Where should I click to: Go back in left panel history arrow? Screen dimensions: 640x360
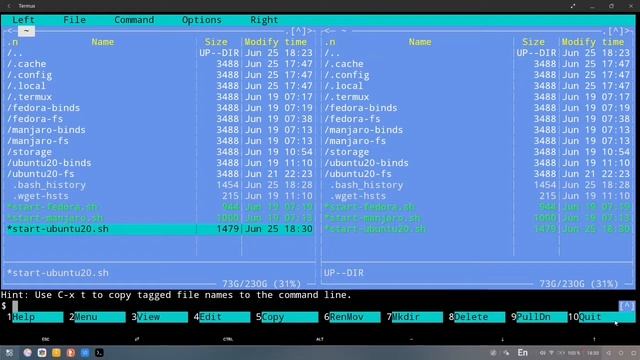[x=10, y=31]
